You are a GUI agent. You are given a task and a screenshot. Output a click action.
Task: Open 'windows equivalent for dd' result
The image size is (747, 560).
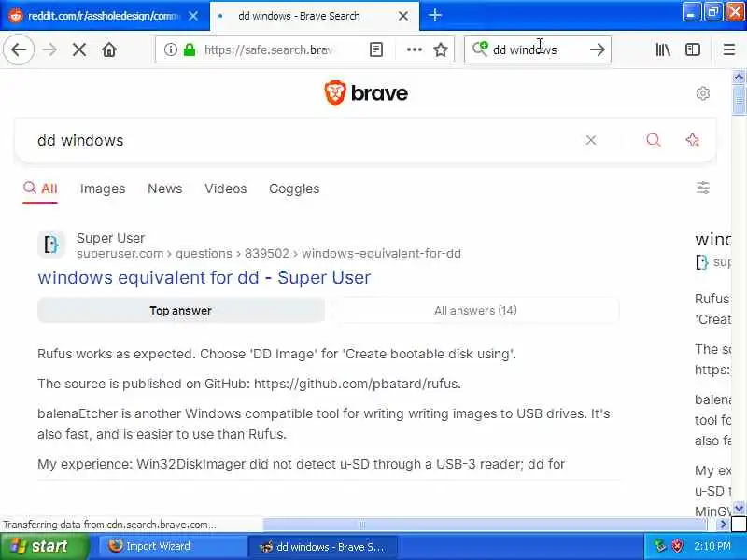point(204,277)
